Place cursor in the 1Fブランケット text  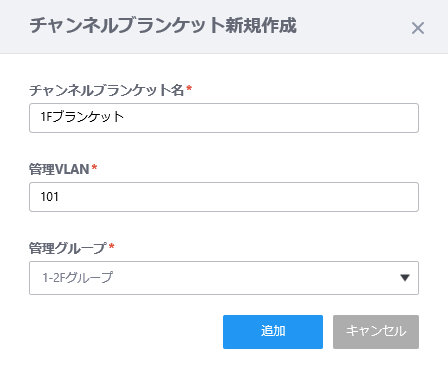pos(82,117)
